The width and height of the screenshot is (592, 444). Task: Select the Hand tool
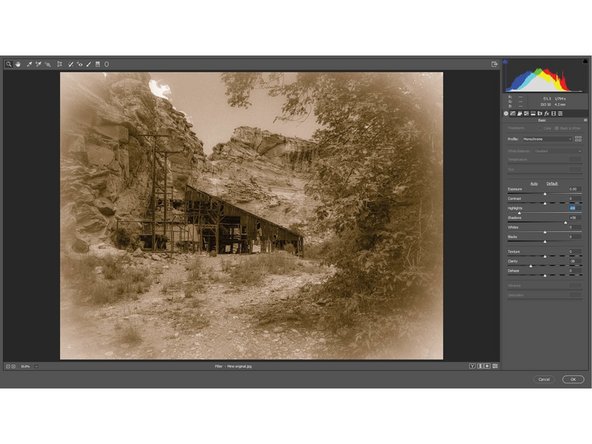tap(18, 64)
